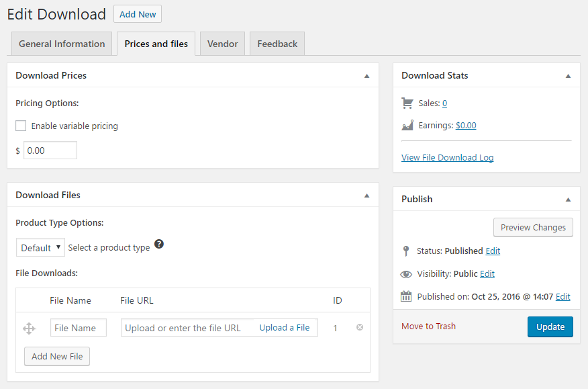Remove file row with circled X icon
Screen dimensions: 588x389
click(x=360, y=327)
